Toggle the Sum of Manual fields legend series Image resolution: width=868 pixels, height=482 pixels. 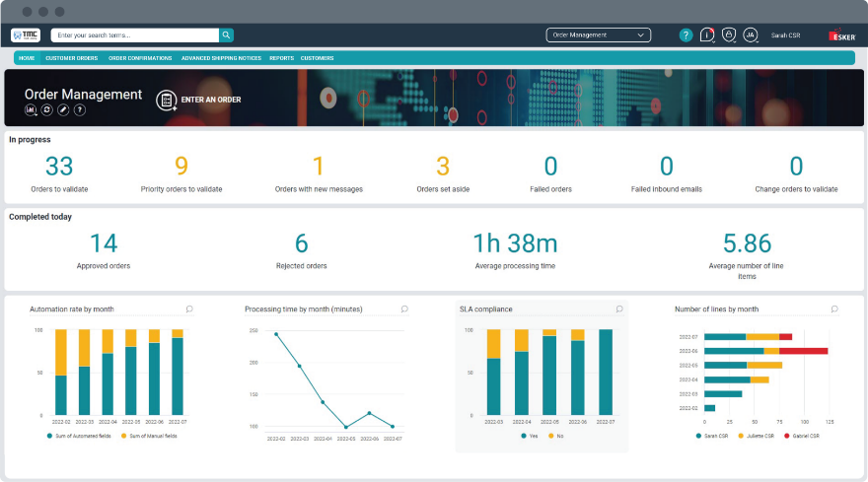[x=149, y=435]
